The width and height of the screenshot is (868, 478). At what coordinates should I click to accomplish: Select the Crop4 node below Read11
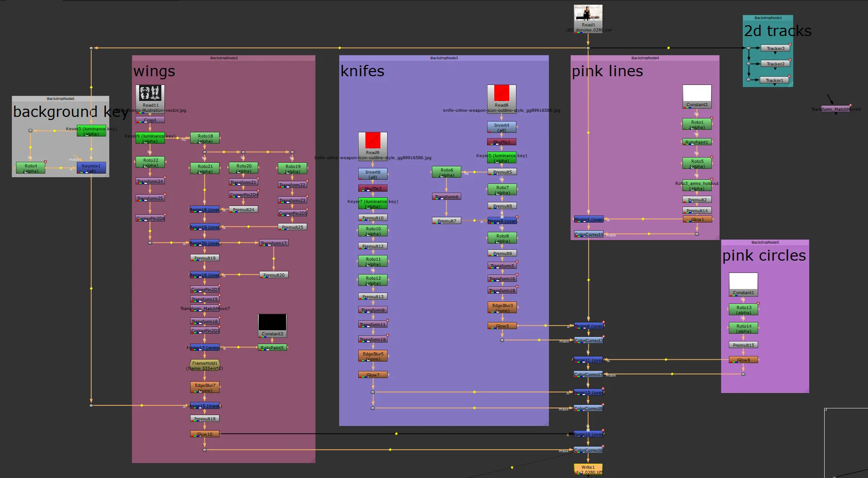tap(151, 119)
